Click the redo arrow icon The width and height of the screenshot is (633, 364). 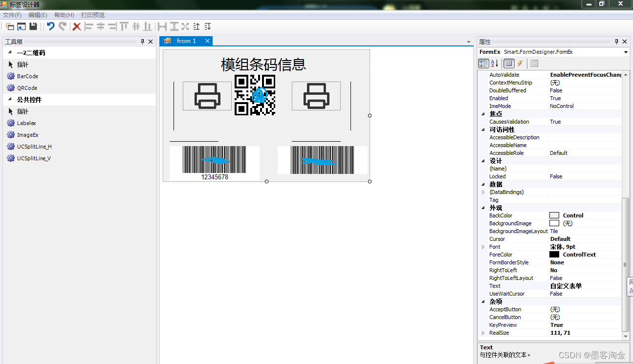click(x=63, y=26)
